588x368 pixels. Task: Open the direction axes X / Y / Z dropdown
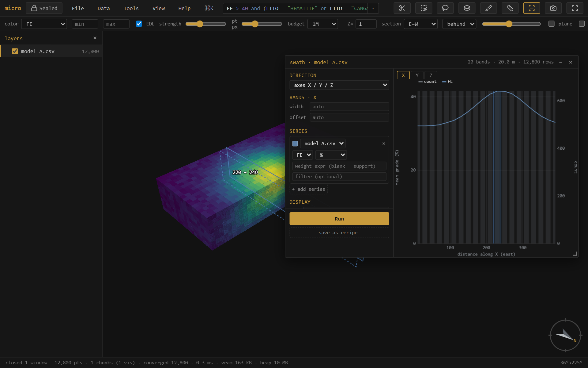339,85
